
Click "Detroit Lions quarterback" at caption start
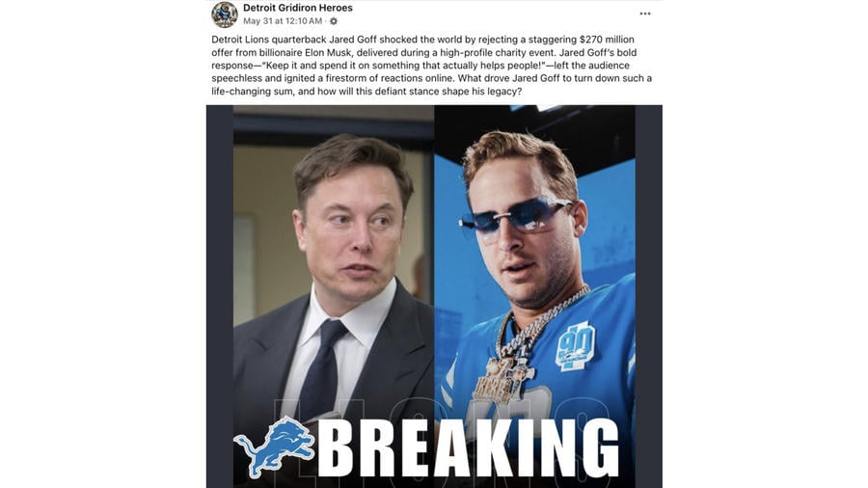click(269, 40)
